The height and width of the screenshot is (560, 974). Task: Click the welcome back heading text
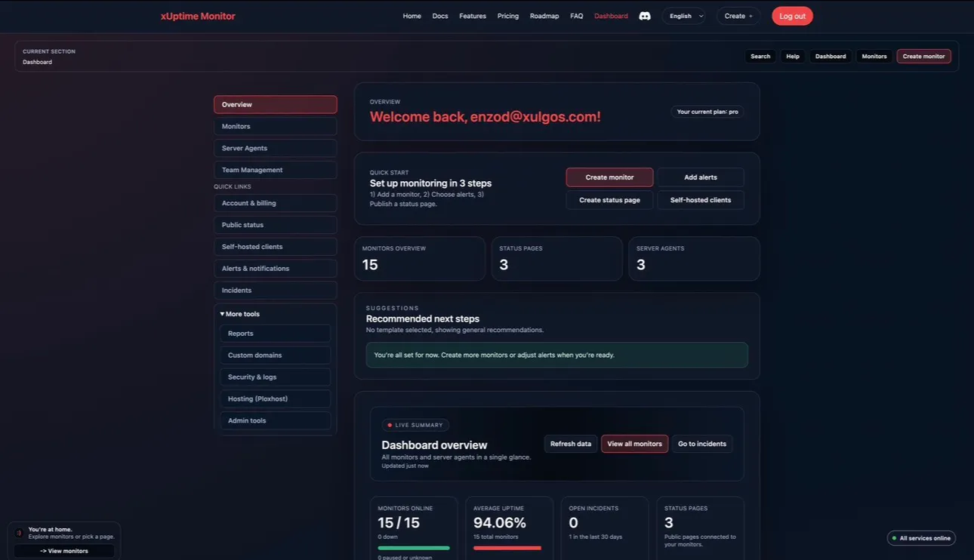tap(485, 117)
